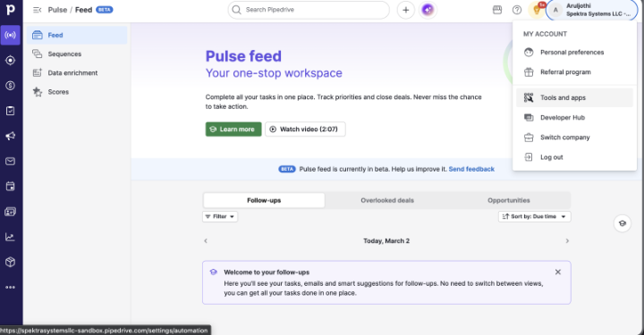
Task: Open Projects checklist icon in sidebar
Action: pos(10,111)
